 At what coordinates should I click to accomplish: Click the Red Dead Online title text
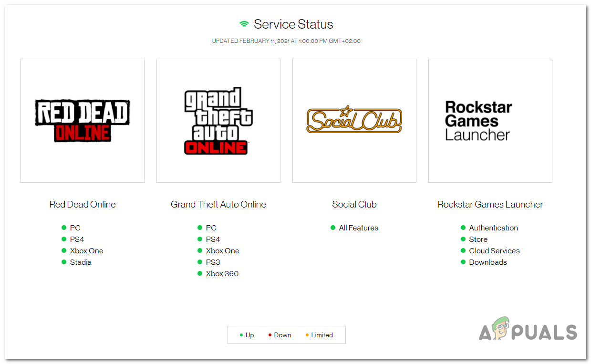point(83,205)
